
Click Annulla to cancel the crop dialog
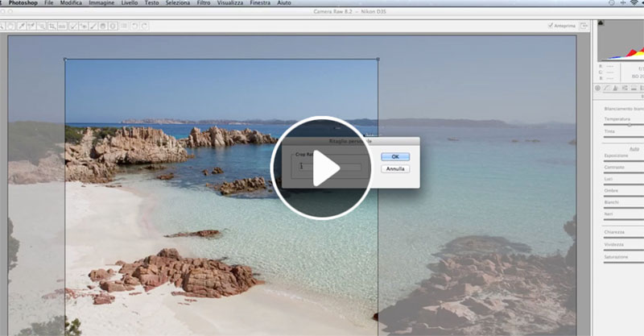pyautogui.click(x=395, y=168)
